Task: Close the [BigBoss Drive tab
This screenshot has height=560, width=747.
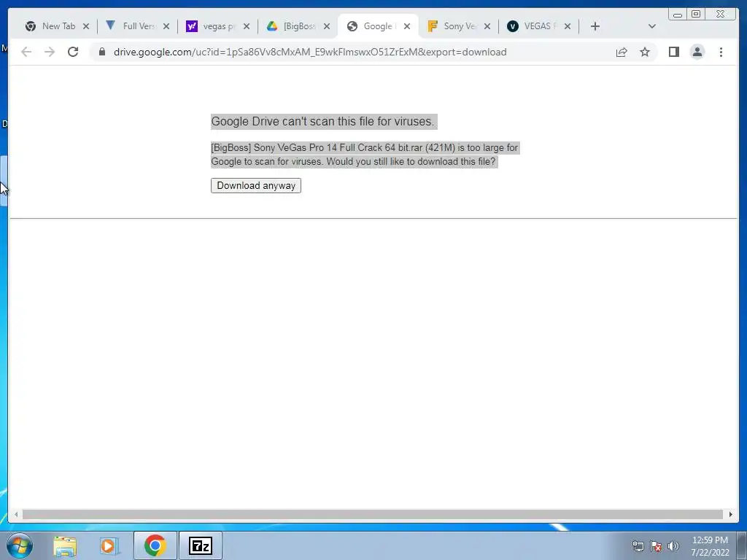Action: pyautogui.click(x=327, y=26)
